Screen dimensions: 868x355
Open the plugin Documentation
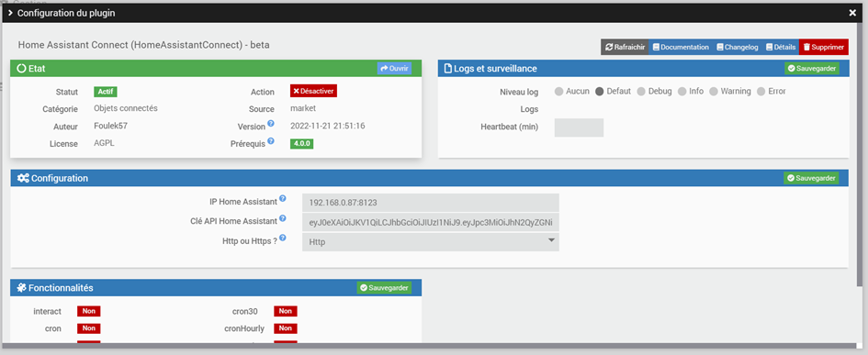(x=681, y=47)
